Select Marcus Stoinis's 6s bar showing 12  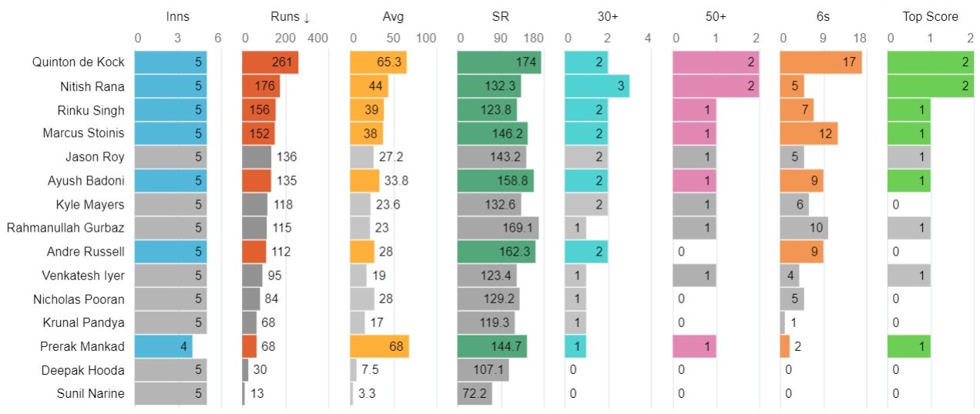(809, 134)
